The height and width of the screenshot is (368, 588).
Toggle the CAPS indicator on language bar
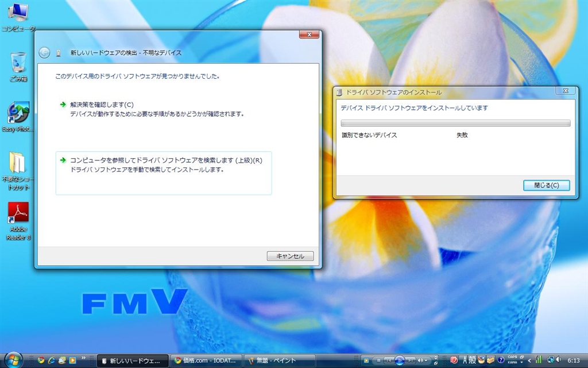coord(512,357)
